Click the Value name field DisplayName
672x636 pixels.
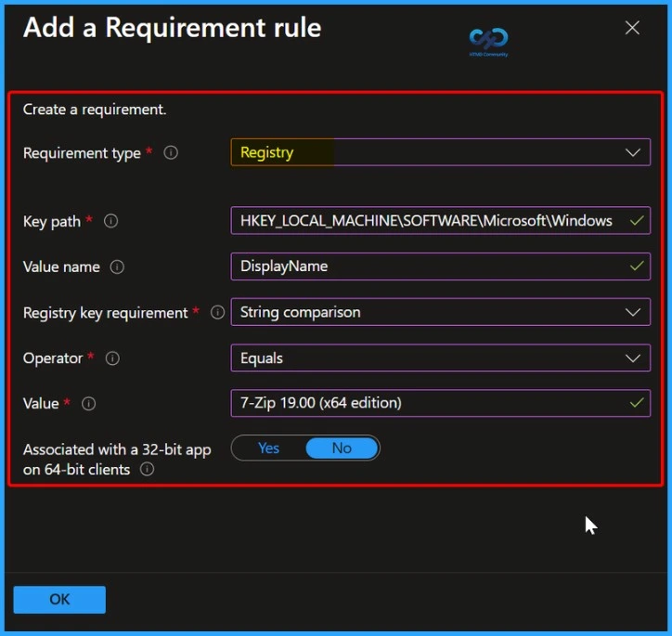click(441, 266)
